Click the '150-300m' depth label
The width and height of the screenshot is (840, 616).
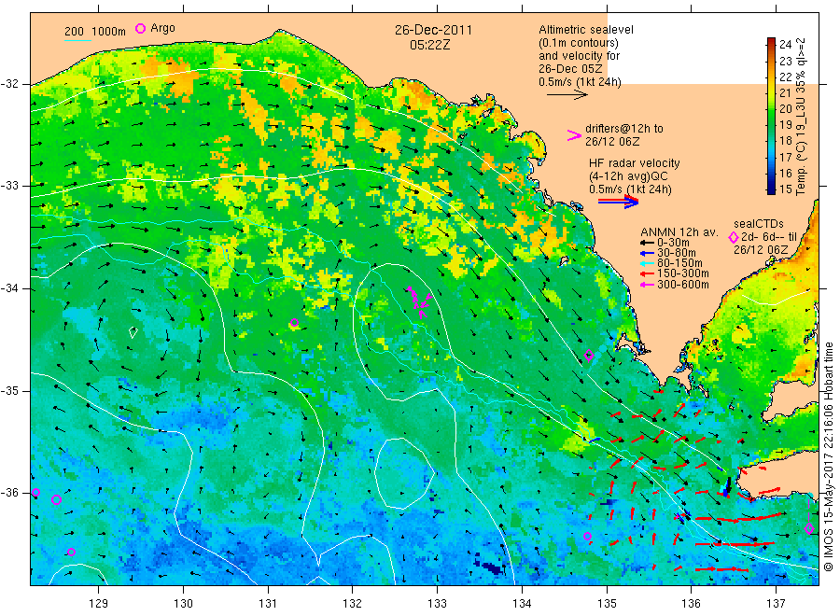(x=682, y=273)
